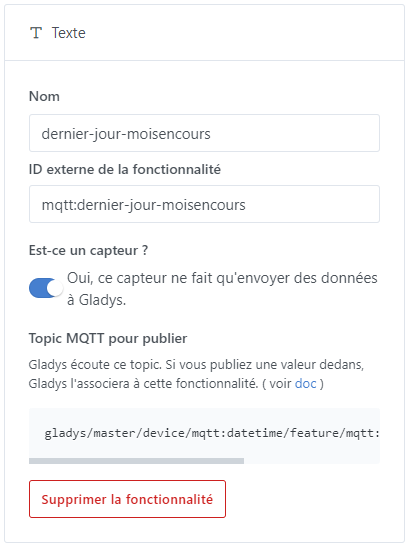Screen dimensions: 416x544
Task: Click the 'Est-ce un capteur ?' label
Action: (88, 250)
